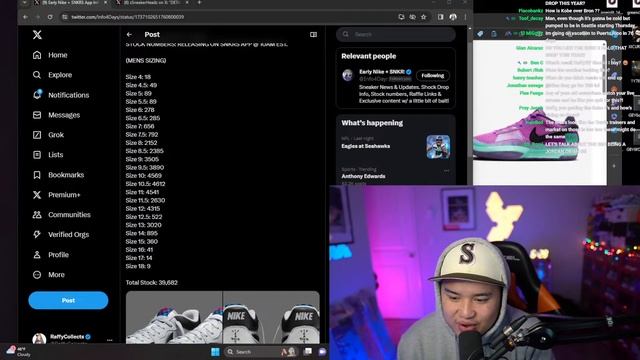Click the Profile person icon
Viewport: 640px width, 360px height.
[x=37, y=255]
